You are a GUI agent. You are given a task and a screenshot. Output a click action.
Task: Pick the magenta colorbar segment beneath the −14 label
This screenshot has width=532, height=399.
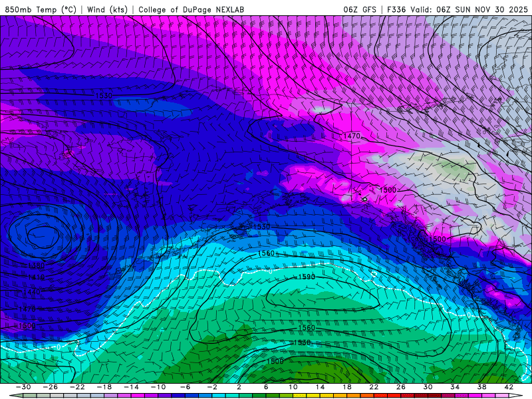coord(138,396)
